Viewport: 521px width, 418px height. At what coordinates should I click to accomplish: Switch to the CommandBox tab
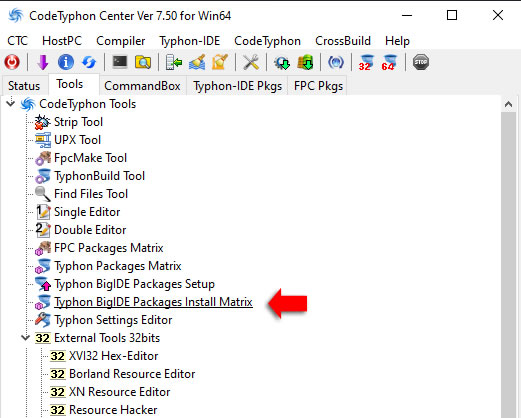pos(142,86)
